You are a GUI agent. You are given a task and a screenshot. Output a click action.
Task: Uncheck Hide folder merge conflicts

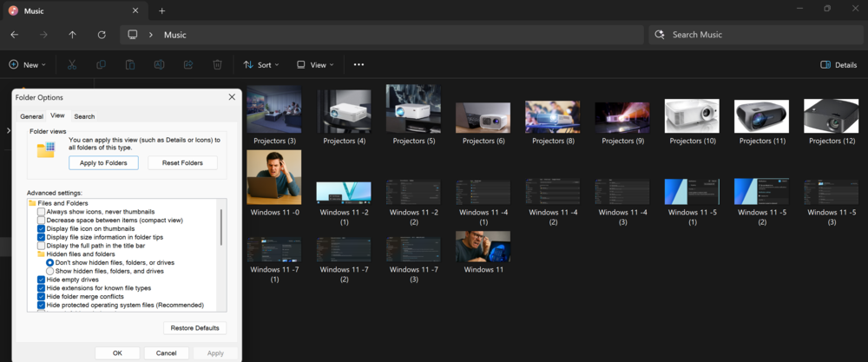coord(41,297)
